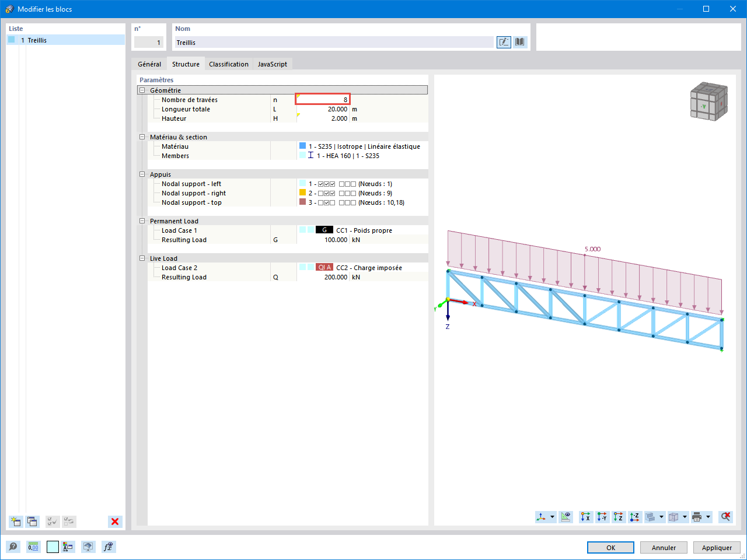Click the I-beam section icon for Members
Image resolution: width=747 pixels, height=560 pixels.
(311, 156)
